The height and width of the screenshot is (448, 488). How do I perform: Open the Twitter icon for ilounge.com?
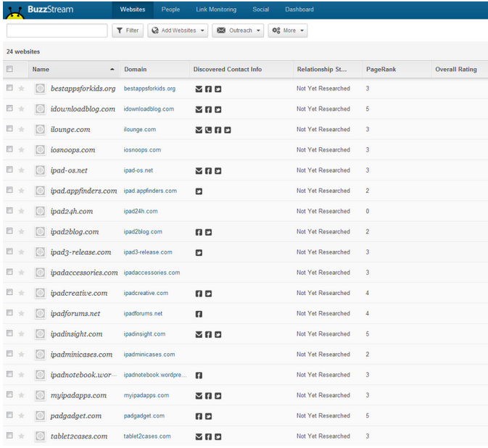coord(228,130)
